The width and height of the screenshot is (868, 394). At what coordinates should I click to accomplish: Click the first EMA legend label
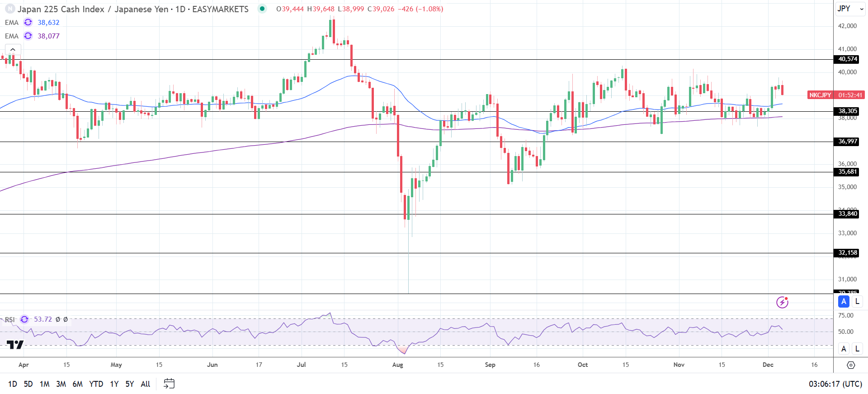coord(12,23)
